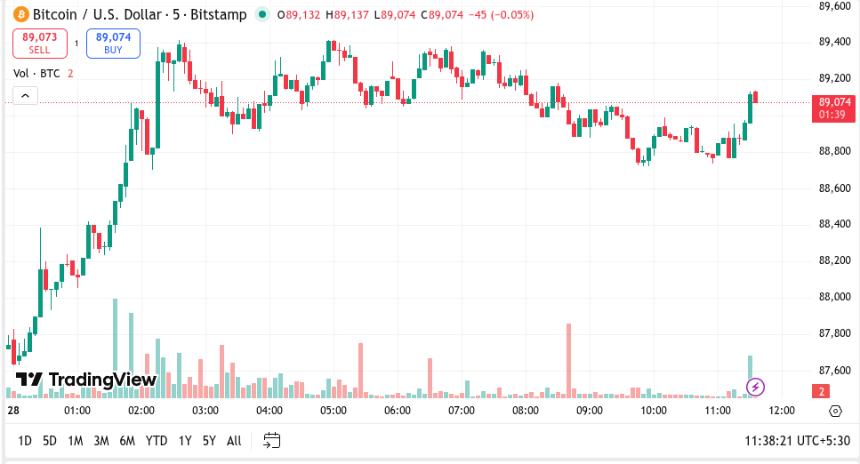Click the green market status indicator
The width and height of the screenshot is (860, 464).
click(262, 15)
